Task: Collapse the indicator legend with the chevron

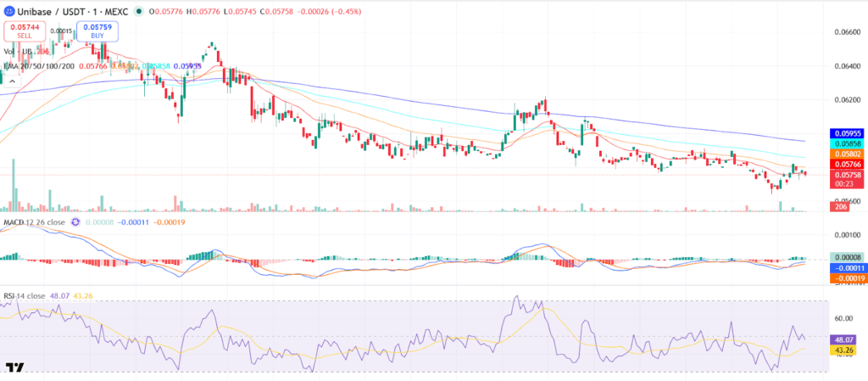Action: [12, 81]
